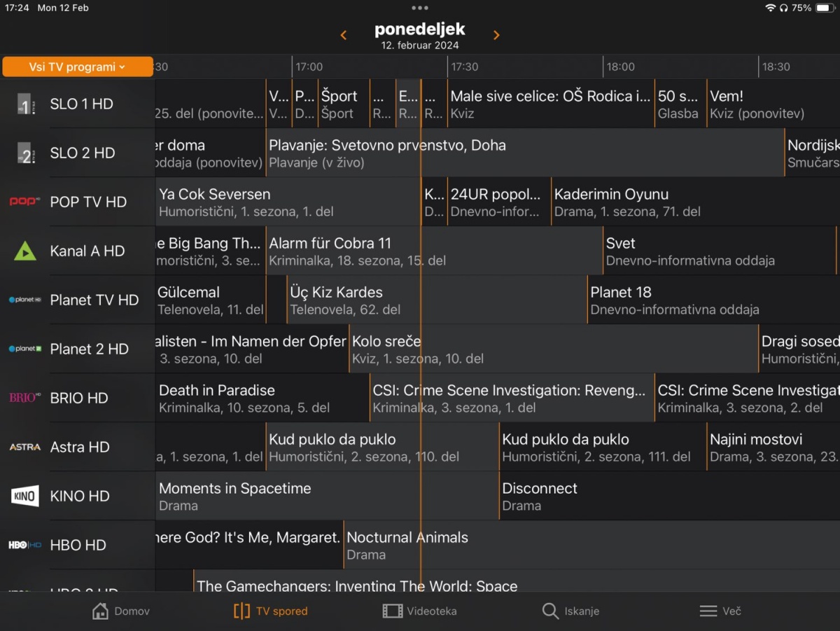840x631 pixels.
Task: Open Death in Paradise on BRIO
Action: pyautogui.click(x=262, y=398)
